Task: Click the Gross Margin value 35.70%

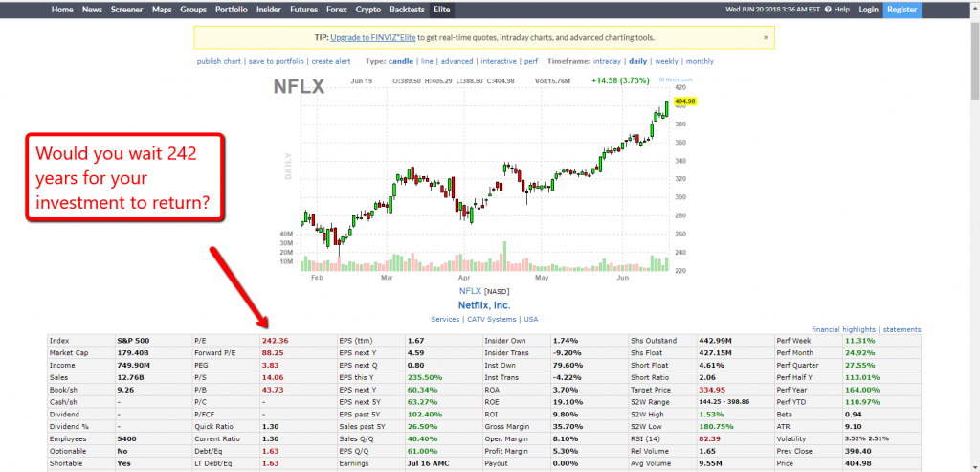Action: [567, 426]
